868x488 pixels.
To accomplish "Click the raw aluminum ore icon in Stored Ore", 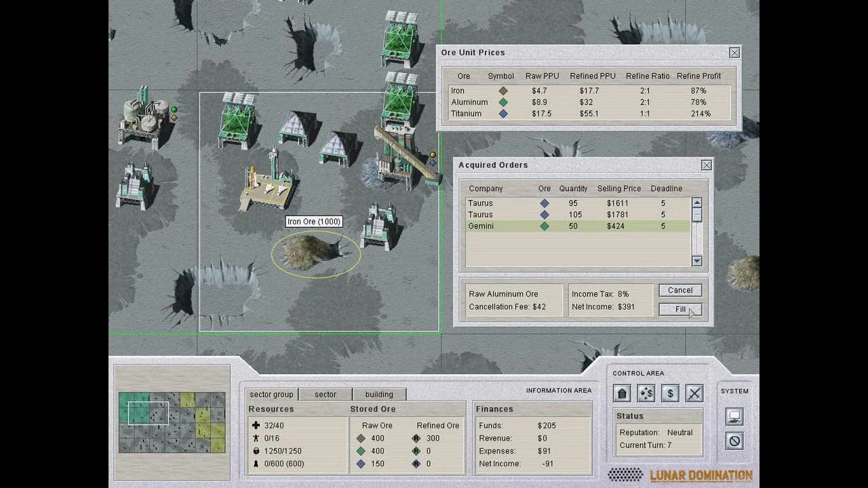I will [x=361, y=451].
